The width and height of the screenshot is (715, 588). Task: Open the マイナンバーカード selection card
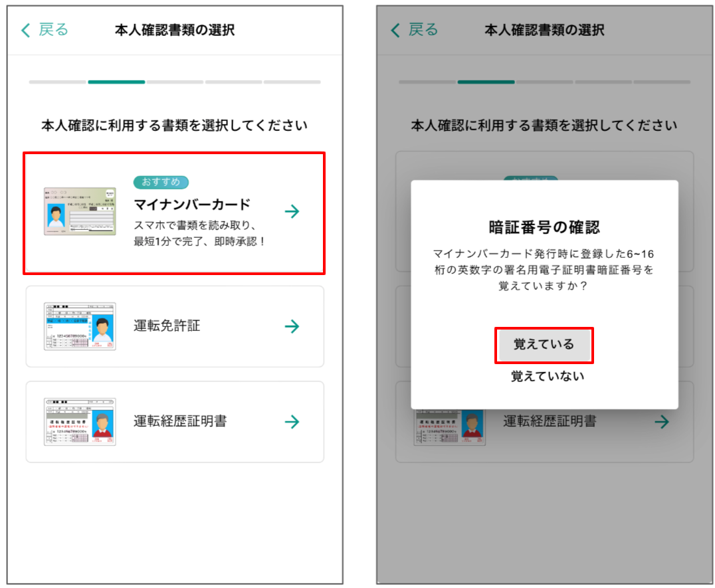tap(174, 211)
